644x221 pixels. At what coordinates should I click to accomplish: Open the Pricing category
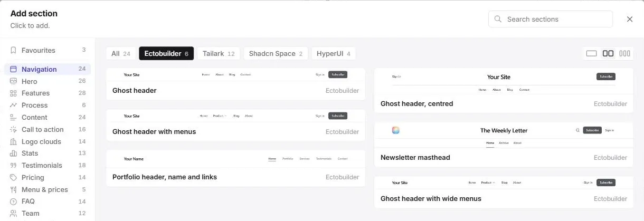pyautogui.click(x=48, y=177)
